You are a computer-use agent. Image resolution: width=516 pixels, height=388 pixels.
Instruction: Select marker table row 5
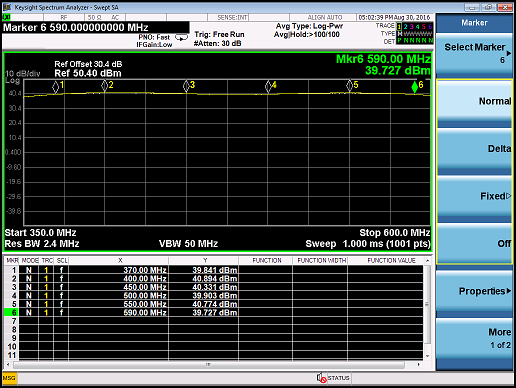[214, 304]
